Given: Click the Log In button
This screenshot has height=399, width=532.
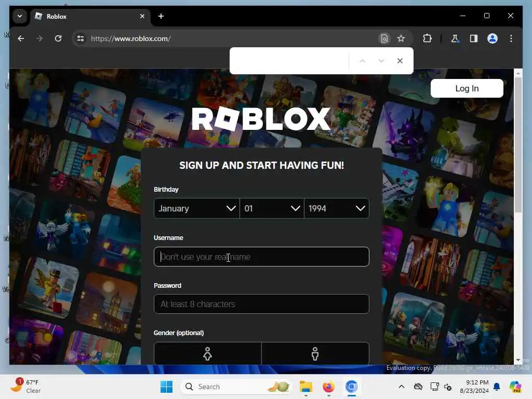Looking at the screenshot, I should [x=467, y=88].
